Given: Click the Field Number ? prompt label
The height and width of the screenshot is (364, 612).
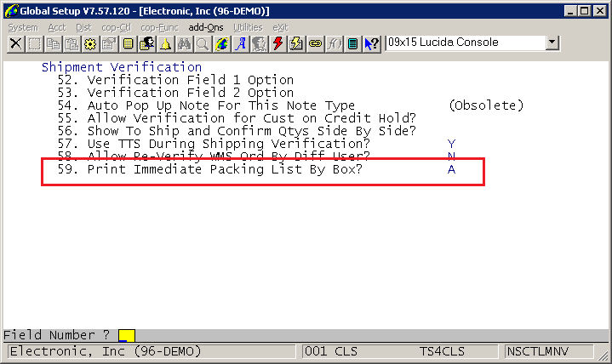Looking at the screenshot, I should (x=56, y=335).
